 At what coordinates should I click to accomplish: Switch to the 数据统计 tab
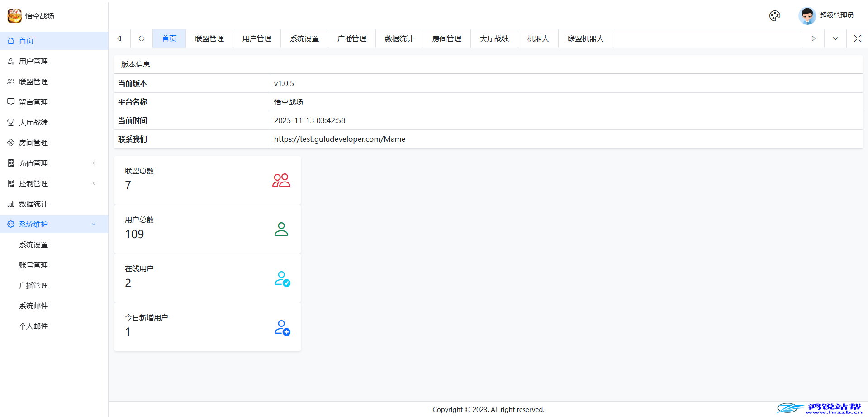(x=399, y=39)
